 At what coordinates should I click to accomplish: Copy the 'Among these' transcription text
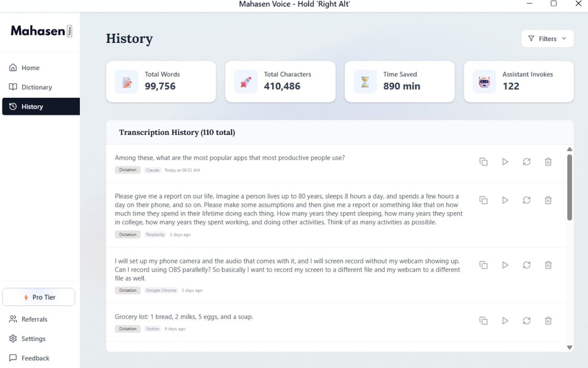[484, 162]
